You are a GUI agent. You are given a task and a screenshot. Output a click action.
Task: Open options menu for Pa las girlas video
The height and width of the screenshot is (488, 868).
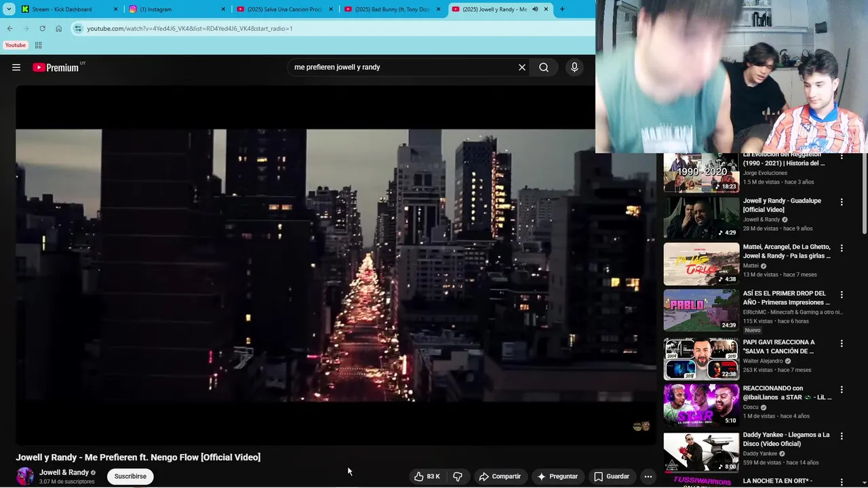click(842, 248)
